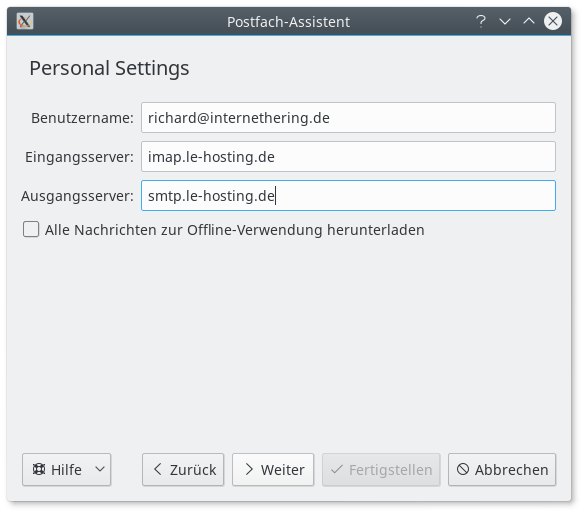Click the lifebuoy icon on the Hilfe button
584x514 pixels.
[x=39, y=469]
